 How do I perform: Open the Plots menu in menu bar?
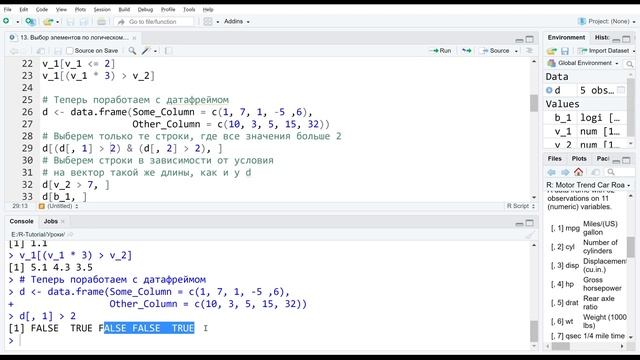[80, 9]
